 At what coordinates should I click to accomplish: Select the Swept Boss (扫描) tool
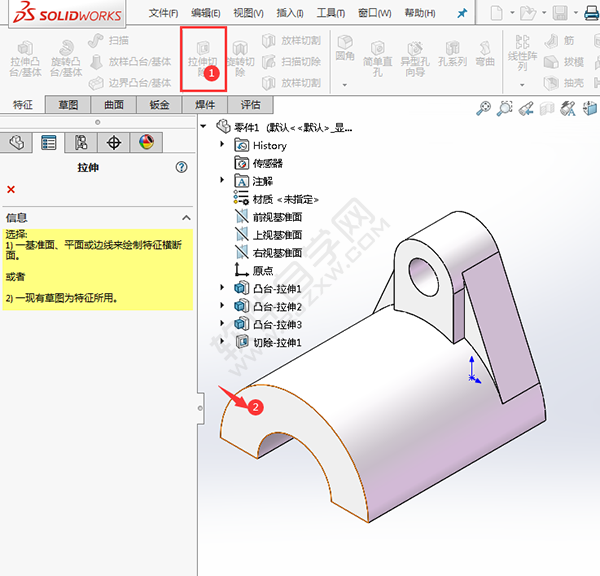[108, 40]
